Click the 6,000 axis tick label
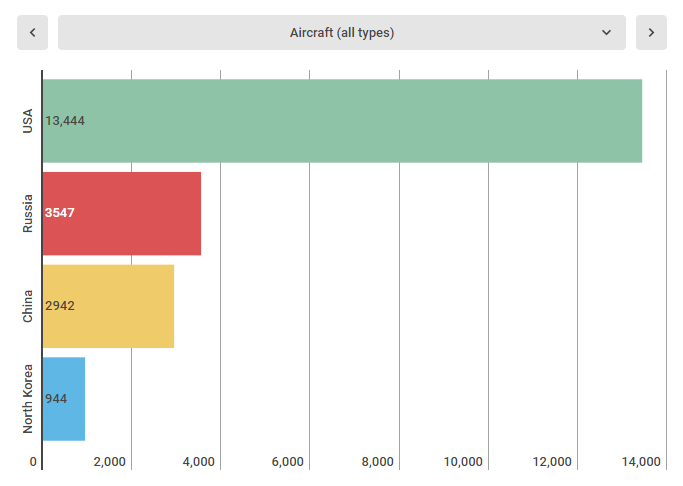The image size is (683, 486). [287, 462]
